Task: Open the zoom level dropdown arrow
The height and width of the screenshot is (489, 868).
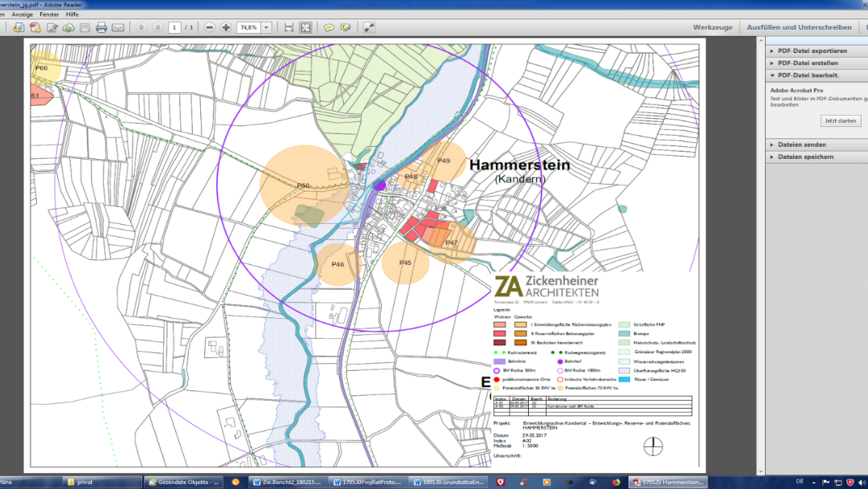Action: coord(266,27)
